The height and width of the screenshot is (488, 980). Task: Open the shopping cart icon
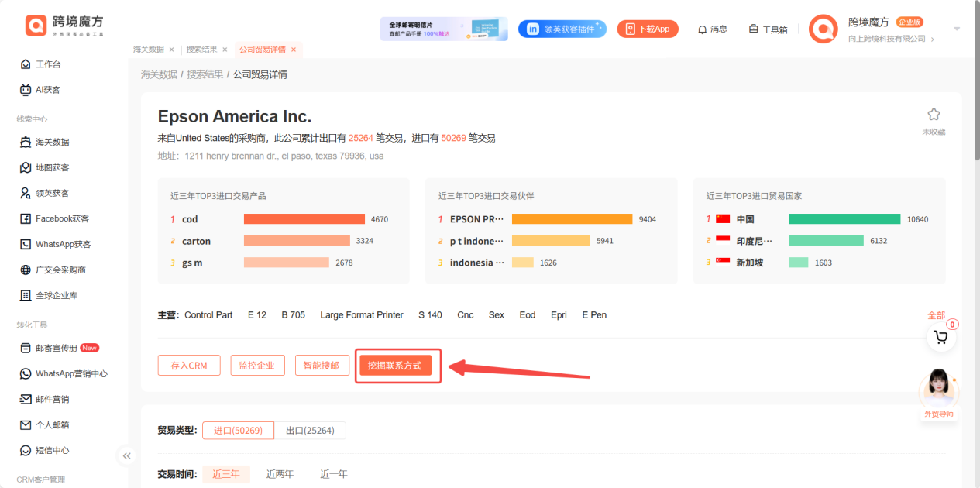tap(940, 337)
